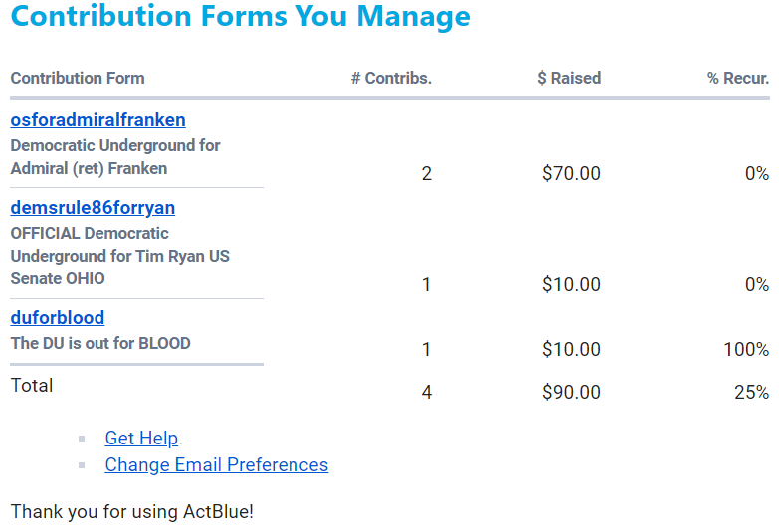The image size is (779, 532).
Task: Click the 25% total recurring value
Action: (751, 393)
